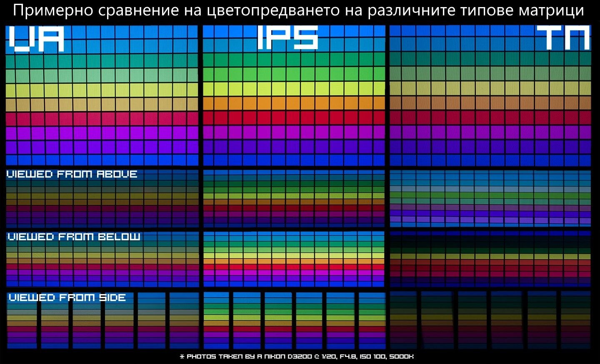Image resolution: width=600 pixels, height=364 pixels.
Task: Click the Nikon D3200 photo credit footnote
Action: [x=297, y=357]
